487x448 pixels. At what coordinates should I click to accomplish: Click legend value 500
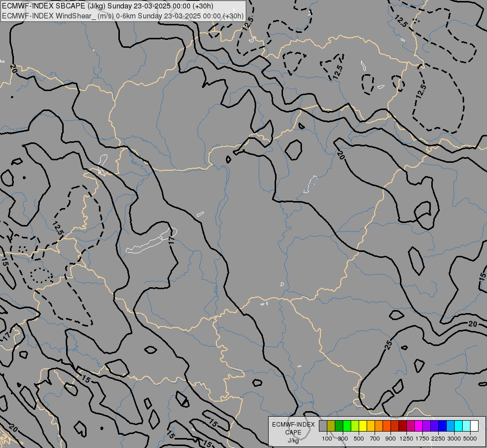click(359, 439)
